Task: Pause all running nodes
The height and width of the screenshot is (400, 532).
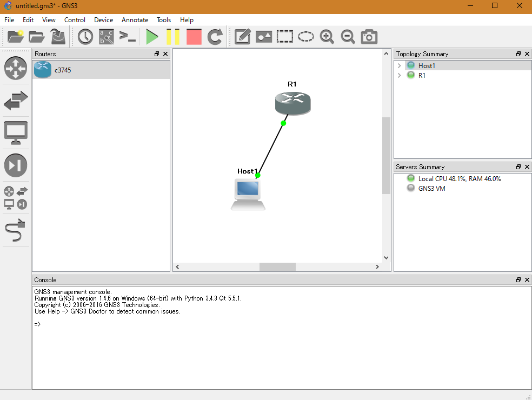Action: (x=173, y=37)
